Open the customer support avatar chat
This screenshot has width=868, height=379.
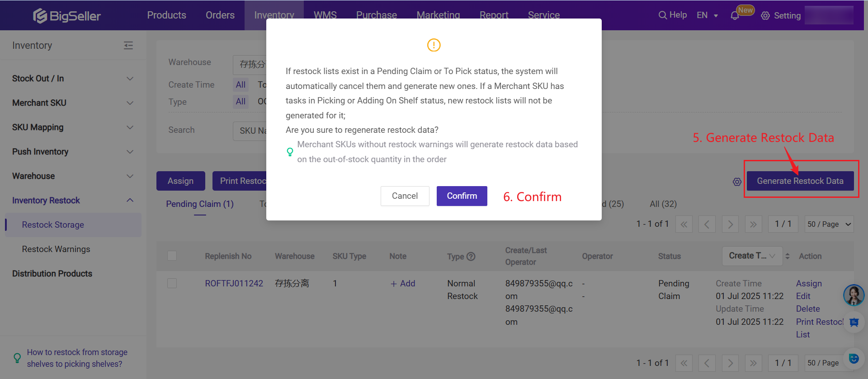854,295
